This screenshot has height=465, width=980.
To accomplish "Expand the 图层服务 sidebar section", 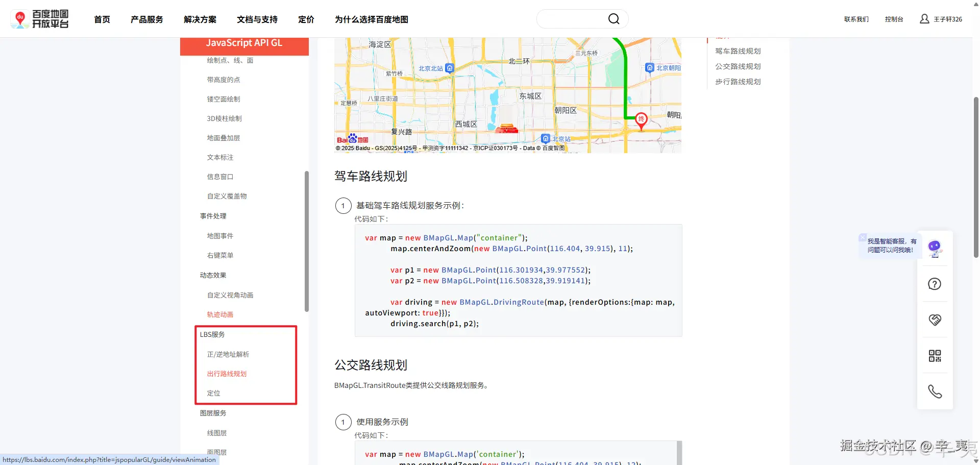I will click(x=213, y=412).
